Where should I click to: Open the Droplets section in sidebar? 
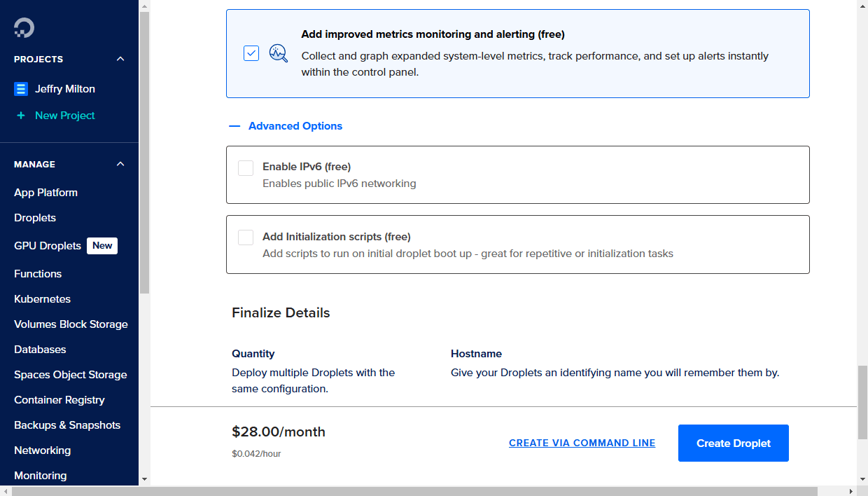[x=34, y=217]
